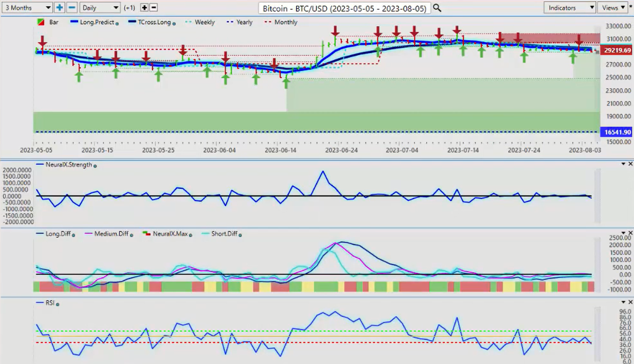Close the NeuralX.Strength panel
Image resolution: width=634 pixels, height=364 pixels.
point(630,164)
